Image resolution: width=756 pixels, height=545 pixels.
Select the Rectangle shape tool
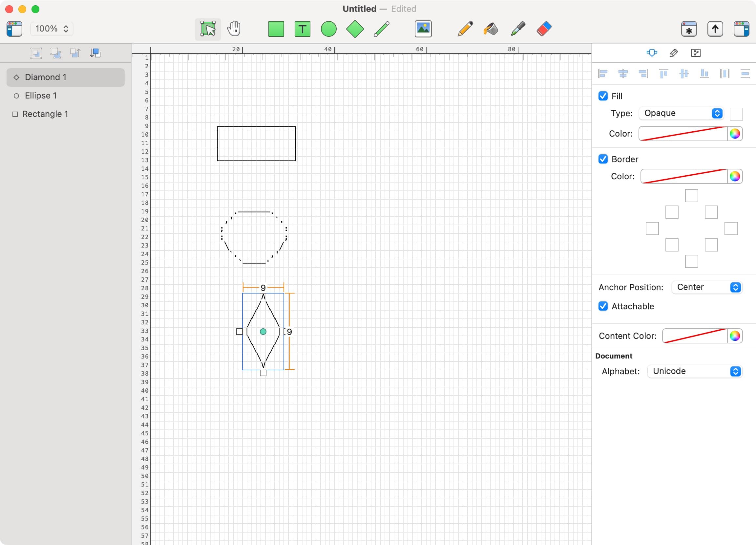[276, 29]
